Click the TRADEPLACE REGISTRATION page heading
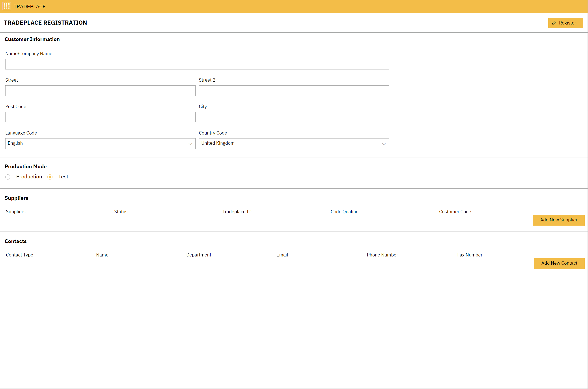This screenshot has width=588, height=389. (45, 22)
